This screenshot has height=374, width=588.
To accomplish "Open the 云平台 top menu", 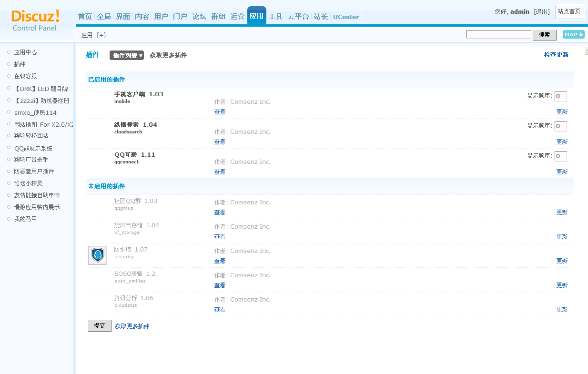I will [x=298, y=17].
